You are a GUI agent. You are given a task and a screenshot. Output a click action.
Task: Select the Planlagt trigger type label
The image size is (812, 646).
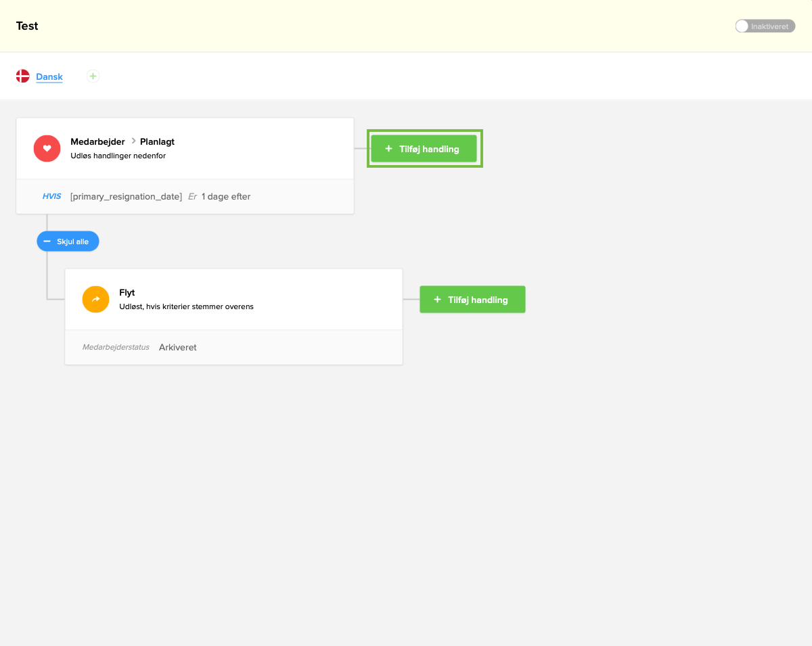(157, 142)
